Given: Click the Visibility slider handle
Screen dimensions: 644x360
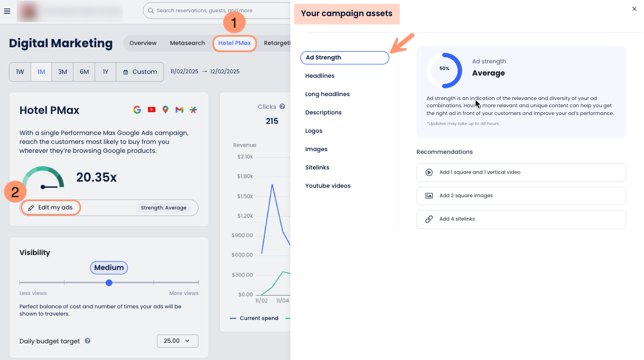Looking at the screenshot, I should [109, 283].
